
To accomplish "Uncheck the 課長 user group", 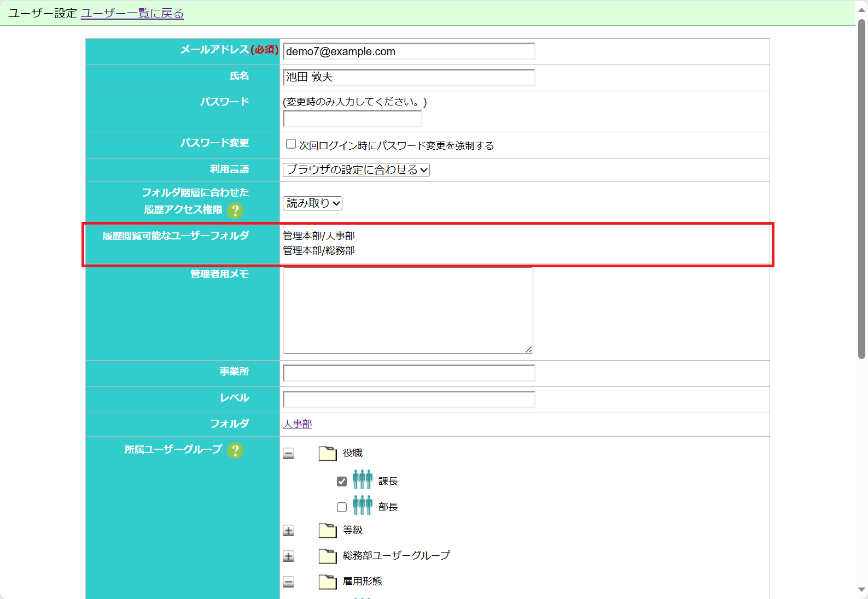I will pos(342,481).
